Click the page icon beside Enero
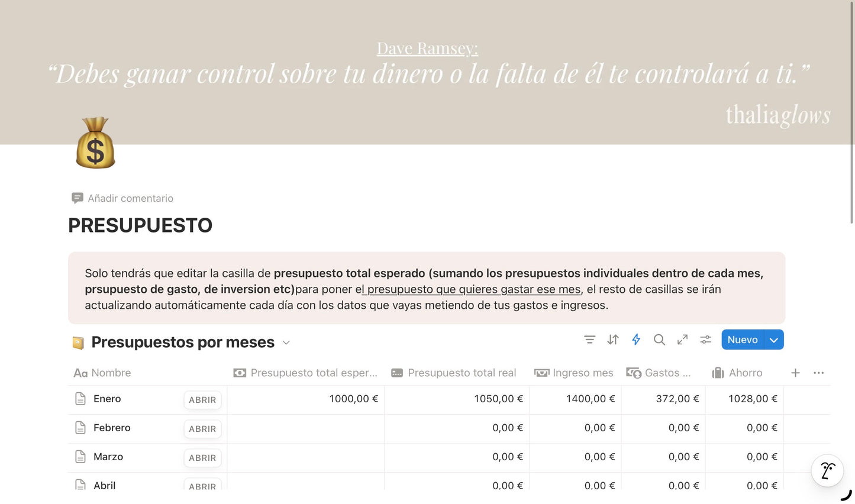 tap(80, 398)
